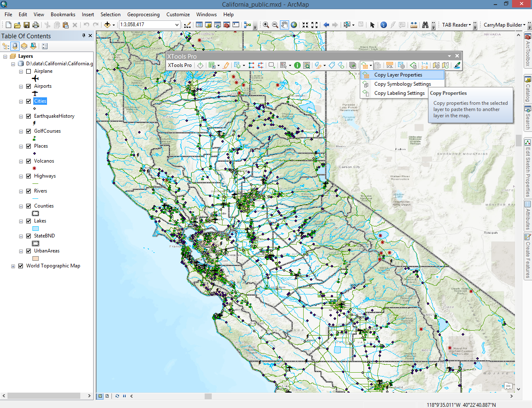Go back to previous extent arrow
This screenshot has height=408, width=532.
[x=327, y=25]
